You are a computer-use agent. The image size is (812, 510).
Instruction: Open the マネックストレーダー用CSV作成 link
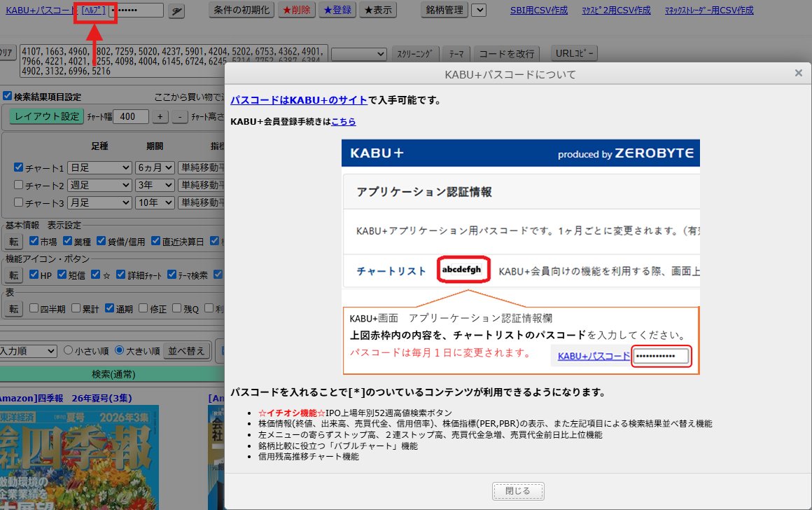[709, 10]
